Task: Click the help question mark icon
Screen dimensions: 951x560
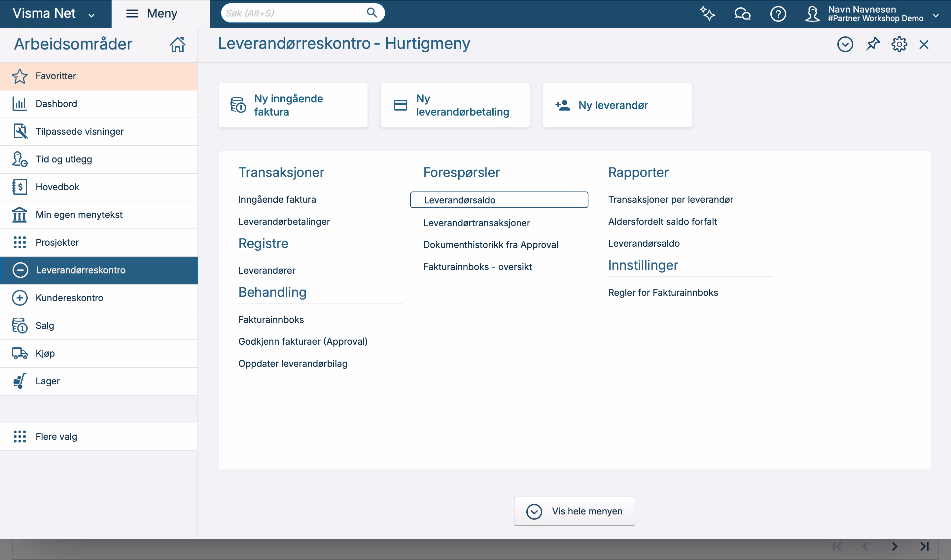Action: pos(778,14)
